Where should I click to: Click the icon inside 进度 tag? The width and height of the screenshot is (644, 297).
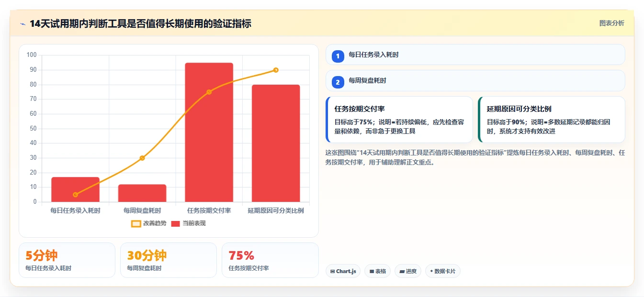[402, 272]
